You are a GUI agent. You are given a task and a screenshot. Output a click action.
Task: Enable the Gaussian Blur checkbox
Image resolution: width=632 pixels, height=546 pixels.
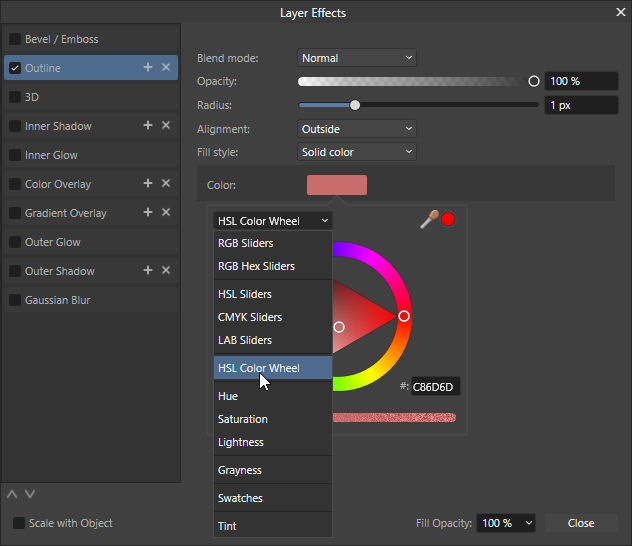(15, 300)
